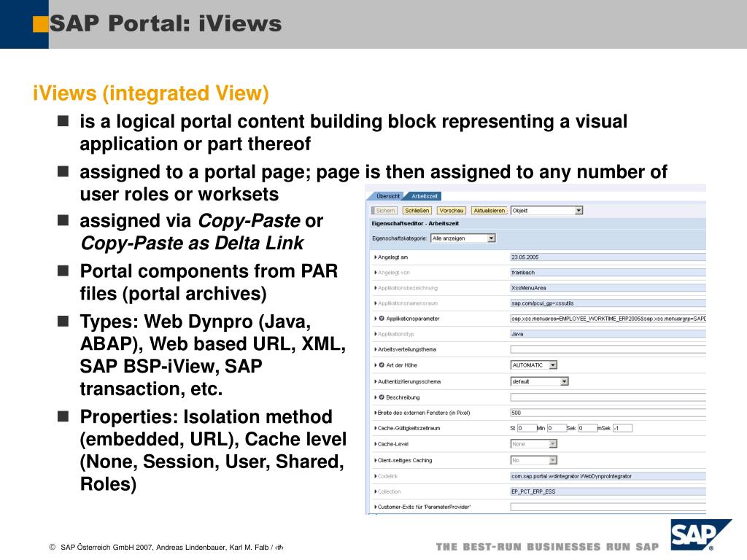The width and height of the screenshot is (747, 560).
Task: Click the 'XssMenuArea' value
Action: pos(608,288)
